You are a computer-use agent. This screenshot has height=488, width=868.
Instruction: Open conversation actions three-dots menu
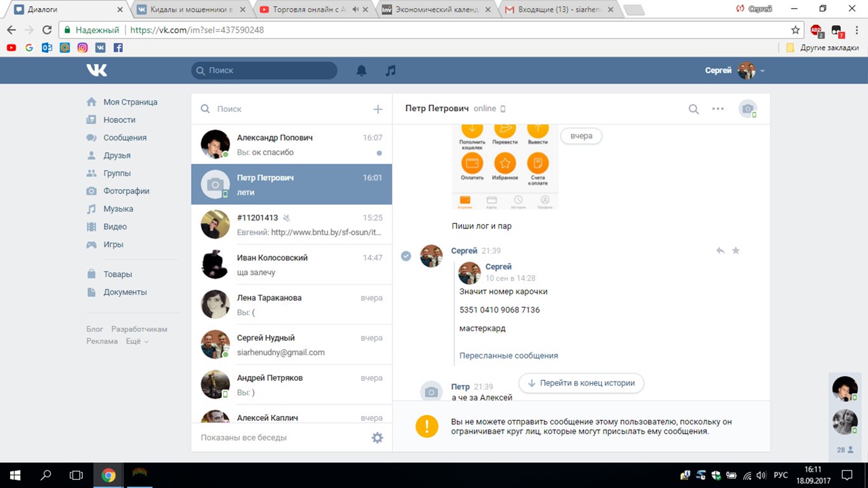717,109
